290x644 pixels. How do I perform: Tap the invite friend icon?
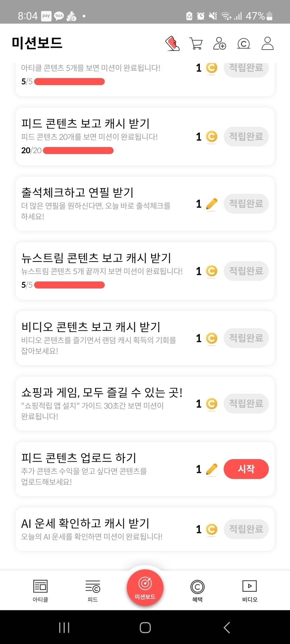coord(219,44)
